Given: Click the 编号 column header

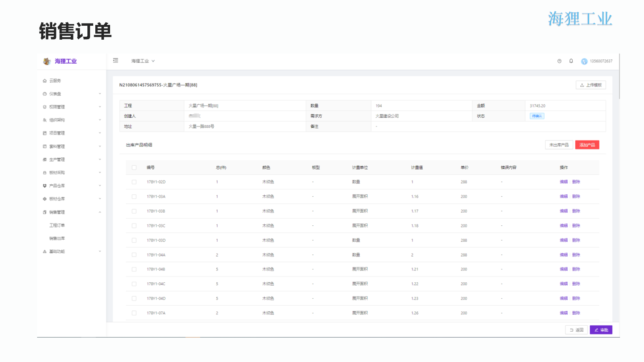Looking at the screenshot, I should pyautogui.click(x=151, y=167).
